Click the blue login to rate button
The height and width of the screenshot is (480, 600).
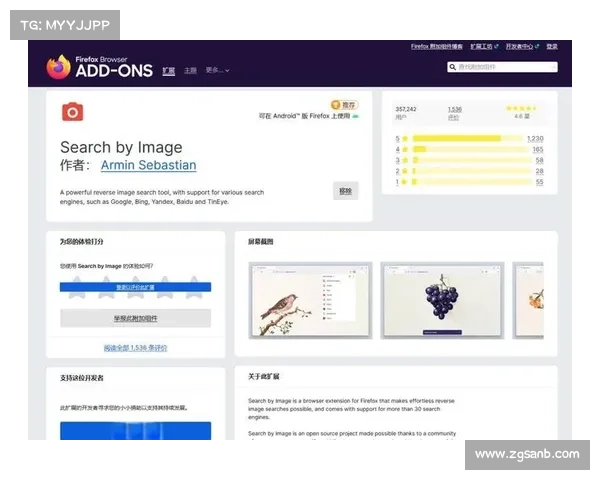tap(135, 287)
